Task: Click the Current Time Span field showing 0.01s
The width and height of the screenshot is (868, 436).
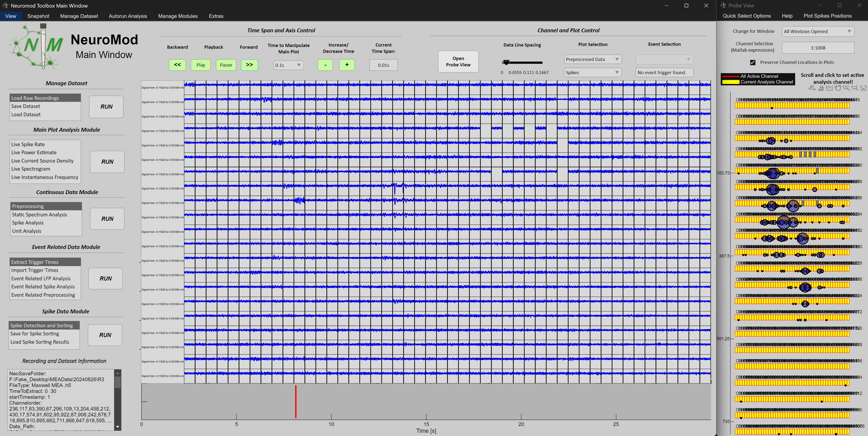Action: [x=383, y=65]
